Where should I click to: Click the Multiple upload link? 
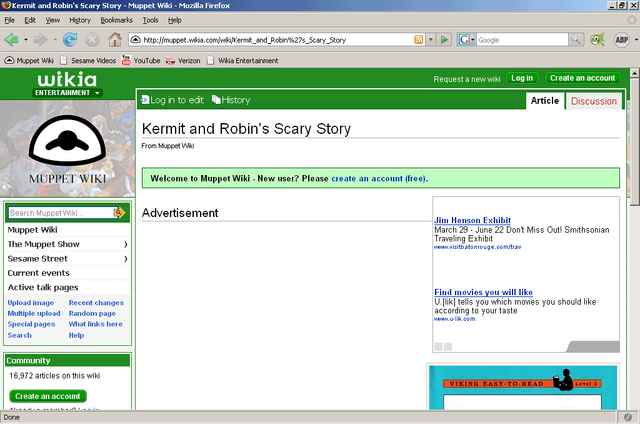[34, 313]
